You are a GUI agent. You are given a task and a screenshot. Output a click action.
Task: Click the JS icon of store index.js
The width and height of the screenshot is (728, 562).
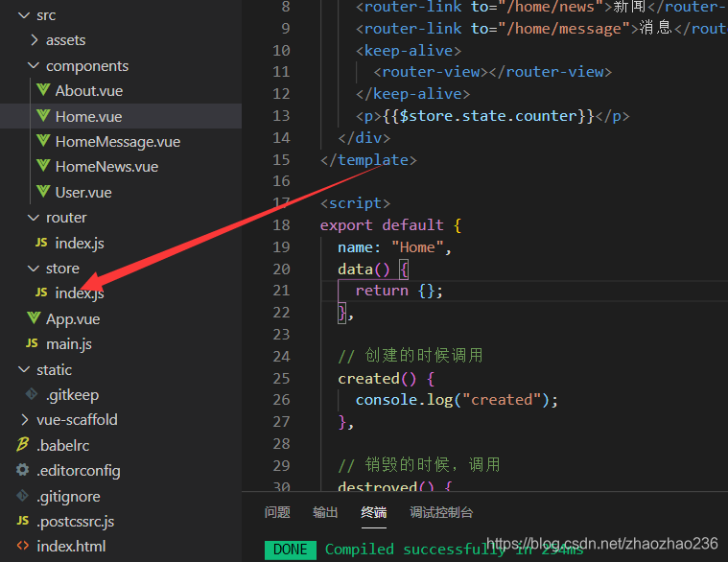[x=41, y=293]
